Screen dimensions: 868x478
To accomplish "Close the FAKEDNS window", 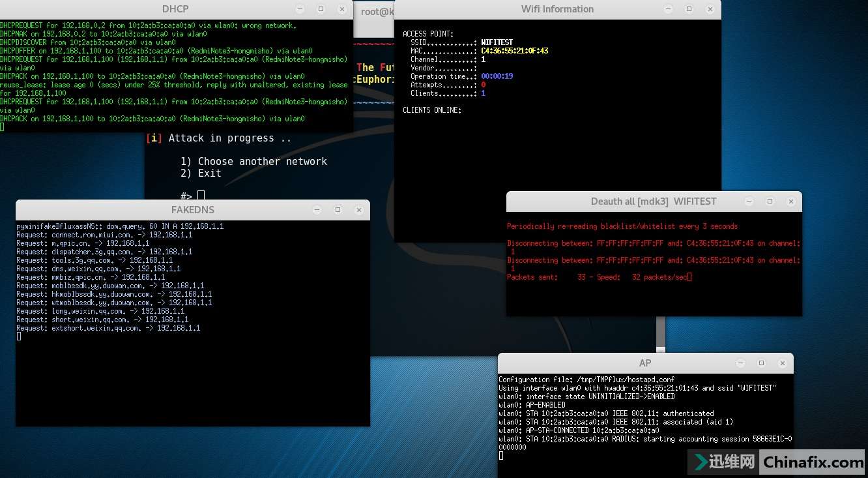I will tap(359, 210).
